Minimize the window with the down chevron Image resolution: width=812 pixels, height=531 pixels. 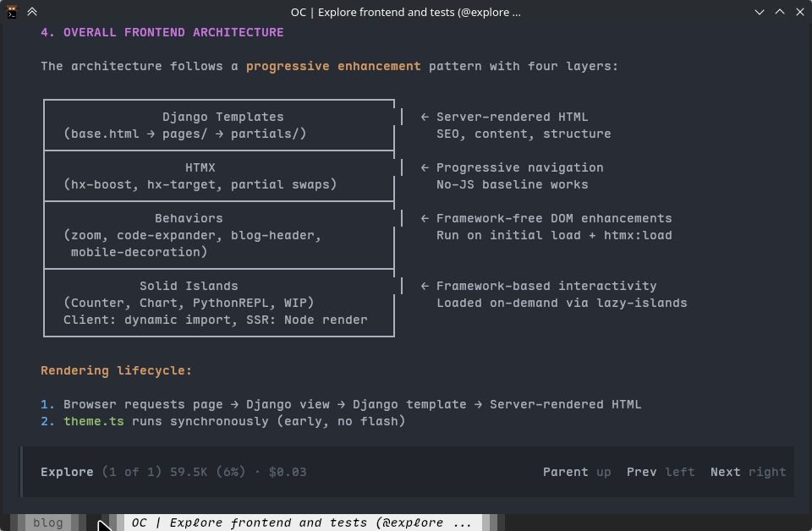(760, 12)
